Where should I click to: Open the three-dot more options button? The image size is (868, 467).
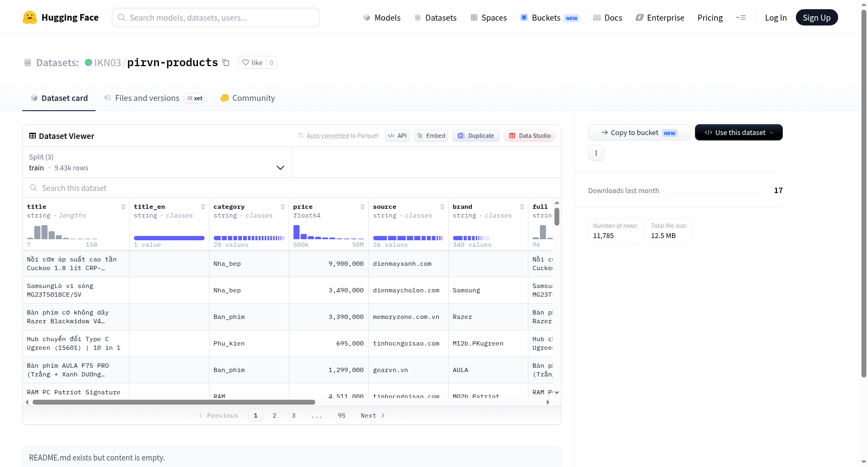click(x=596, y=153)
